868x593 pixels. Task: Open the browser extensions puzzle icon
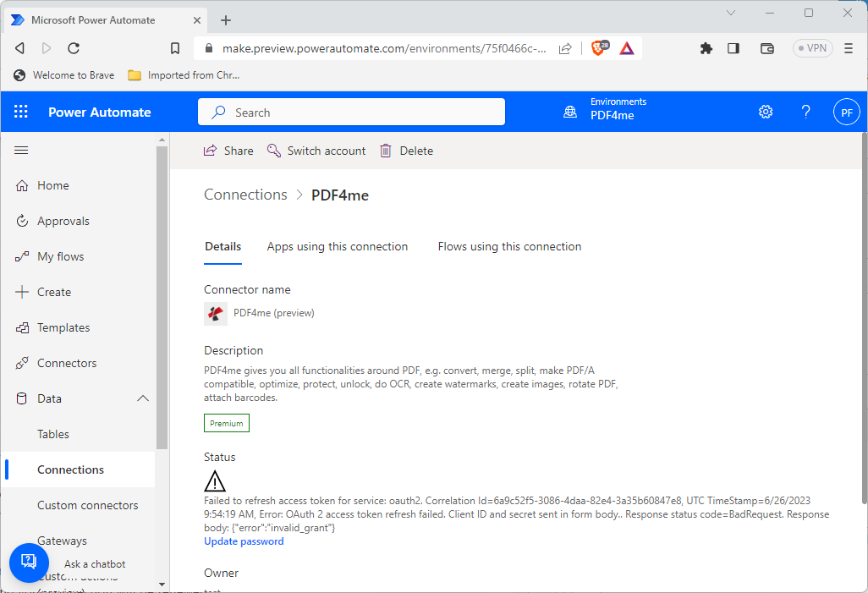pos(706,48)
